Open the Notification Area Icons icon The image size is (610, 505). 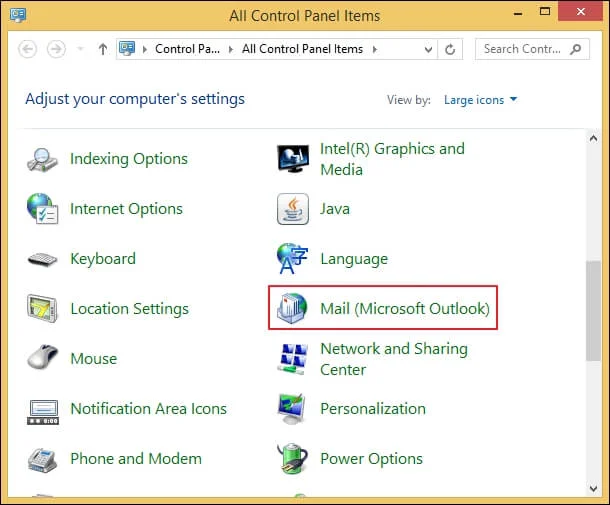click(43, 412)
